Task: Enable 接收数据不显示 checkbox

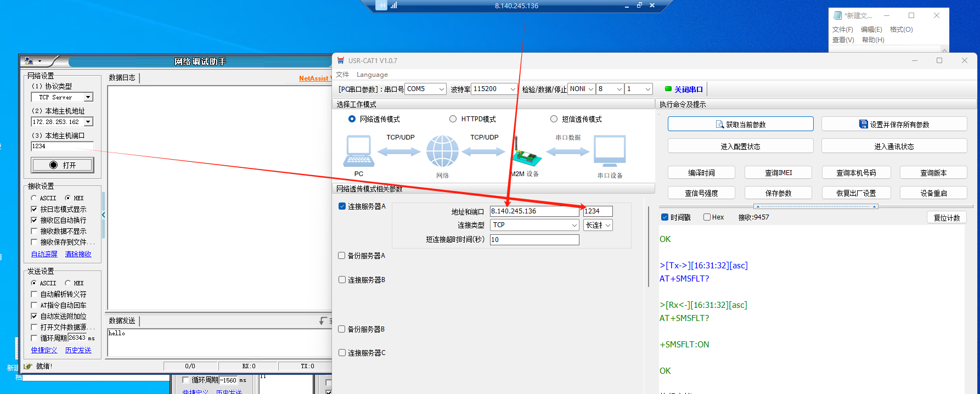Action: coord(34,231)
